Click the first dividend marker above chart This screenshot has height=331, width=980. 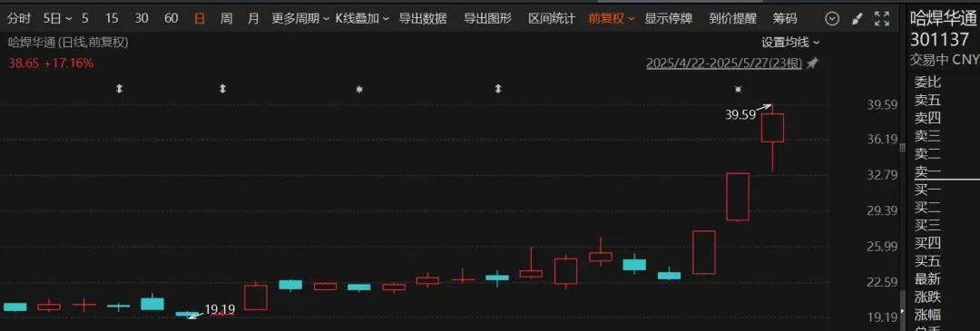pos(120,89)
